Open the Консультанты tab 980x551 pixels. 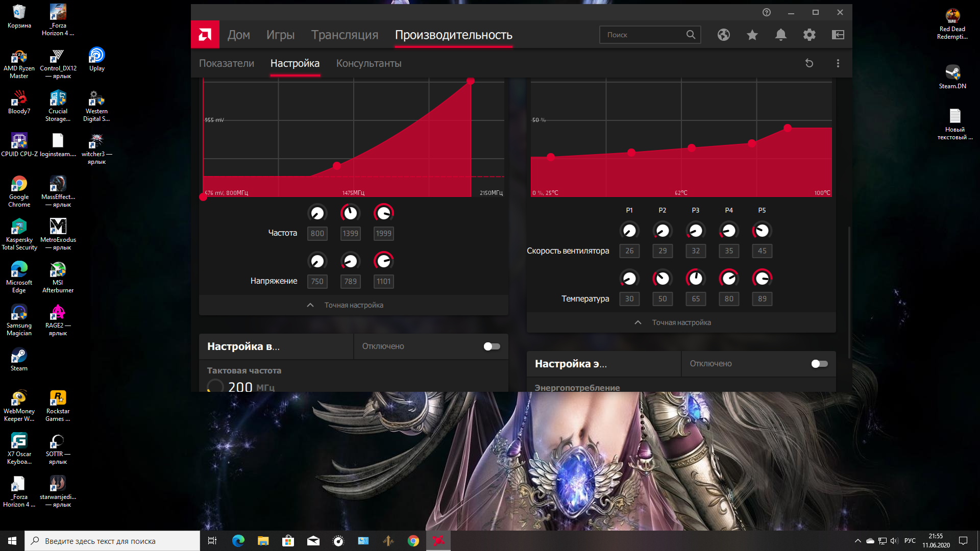[369, 63]
